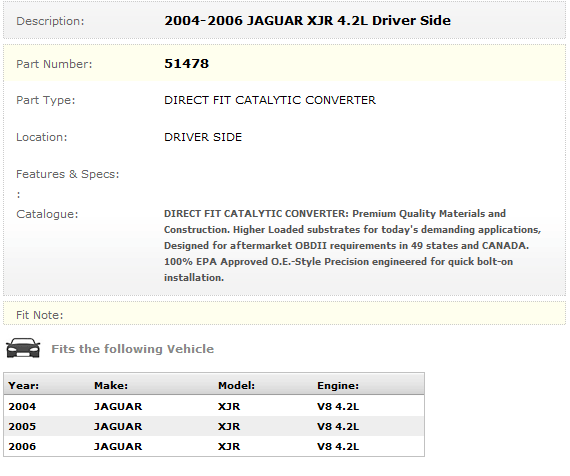The height and width of the screenshot is (476, 570).
Task: Click the Catalogue description paragraph
Action: [352, 245]
